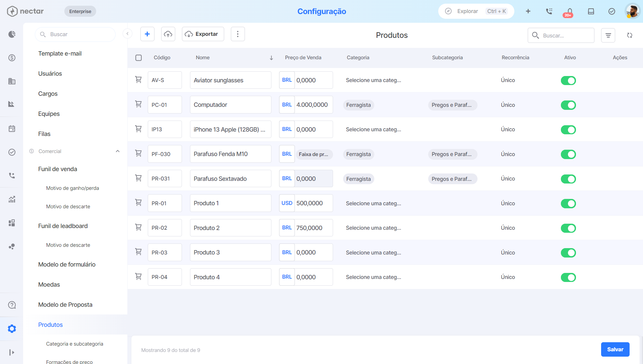Image resolution: width=643 pixels, height=364 pixels.
Task: Open Modelo de Proposta settings
Action: (x=65, y=305)
